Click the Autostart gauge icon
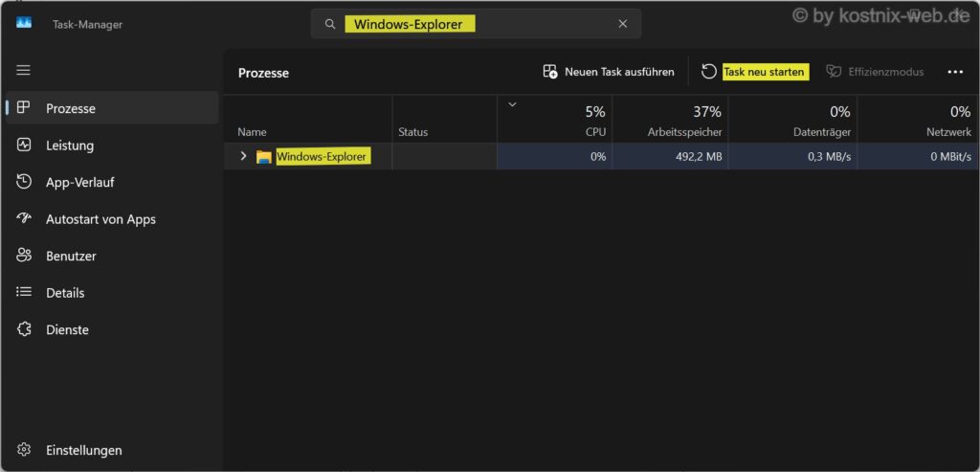The width and height of the screenshot is (980, 472). coord(24,218)
